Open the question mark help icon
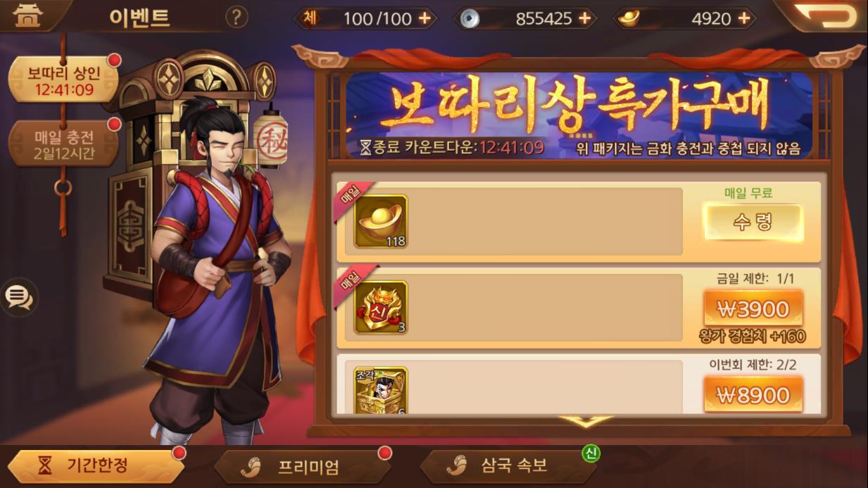The width and height of the screenshot is (868, 488). (237, 18)
